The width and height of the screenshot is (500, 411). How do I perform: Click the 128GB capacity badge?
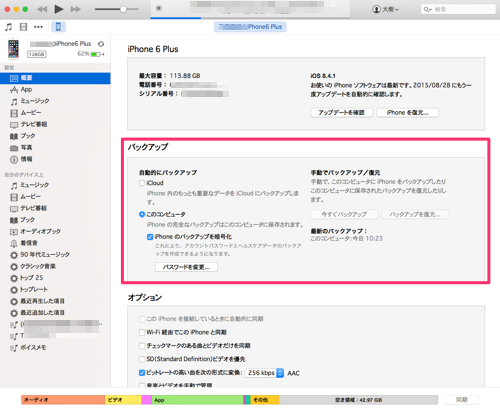(37, 54)
